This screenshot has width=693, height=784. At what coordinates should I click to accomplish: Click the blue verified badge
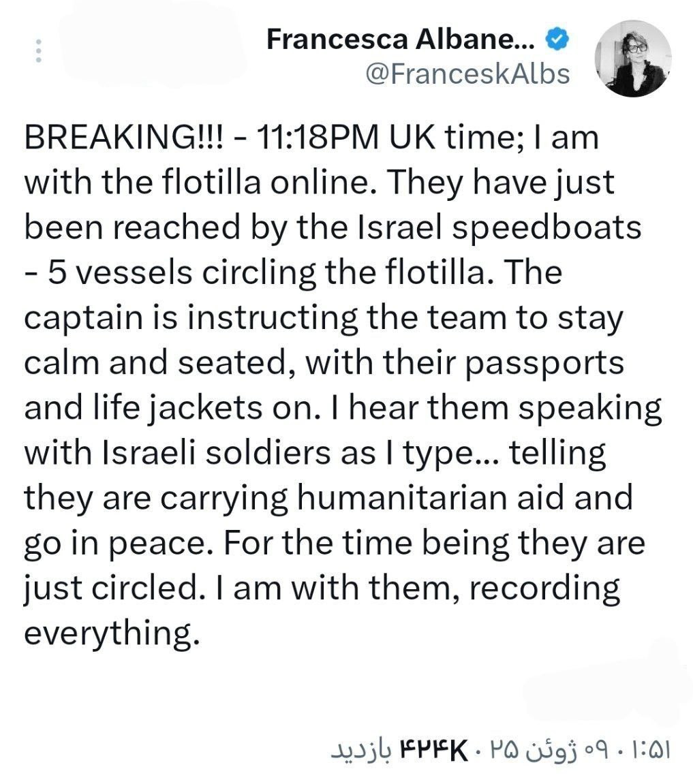coord(557,39)
